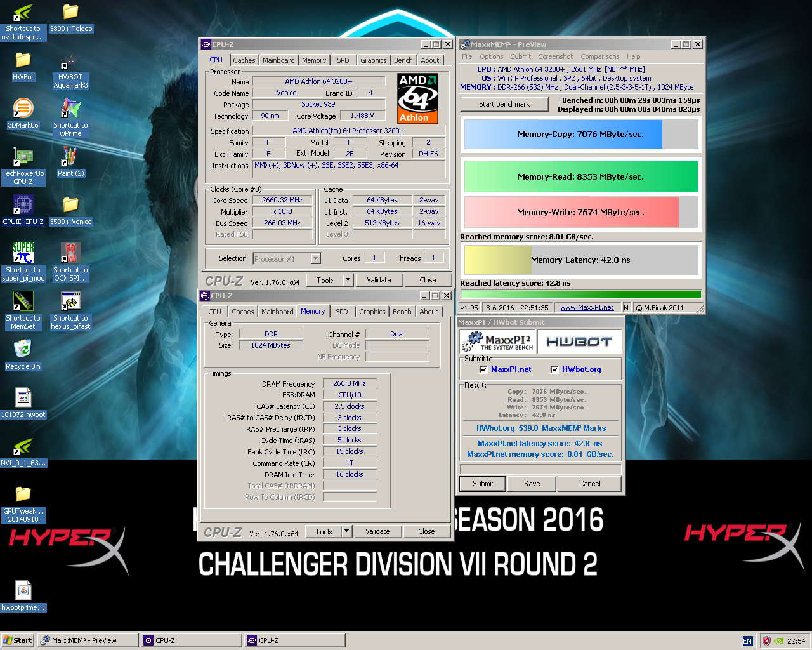Click Submit in the HWbot Submit dialog
This screenshot has width=812, height=650.
pyautogui.click(x=483, y=484)
